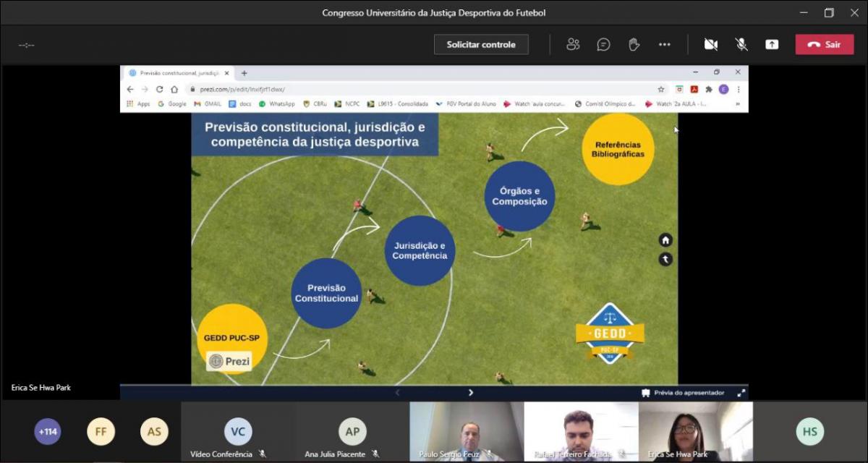The image size is (868, 463).
Task: Raise hand in the meeting
Action: click(x=634, y=45)
